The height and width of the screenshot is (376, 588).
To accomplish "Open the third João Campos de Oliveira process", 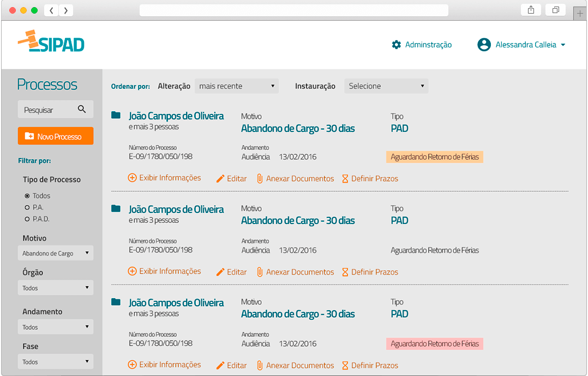I will (x=176, y=303).
